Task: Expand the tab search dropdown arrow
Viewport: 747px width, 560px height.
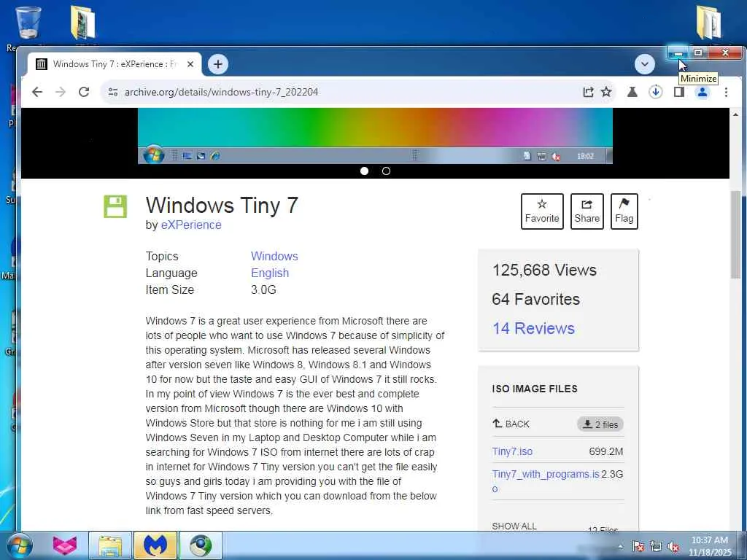Action: coord(645,64)
